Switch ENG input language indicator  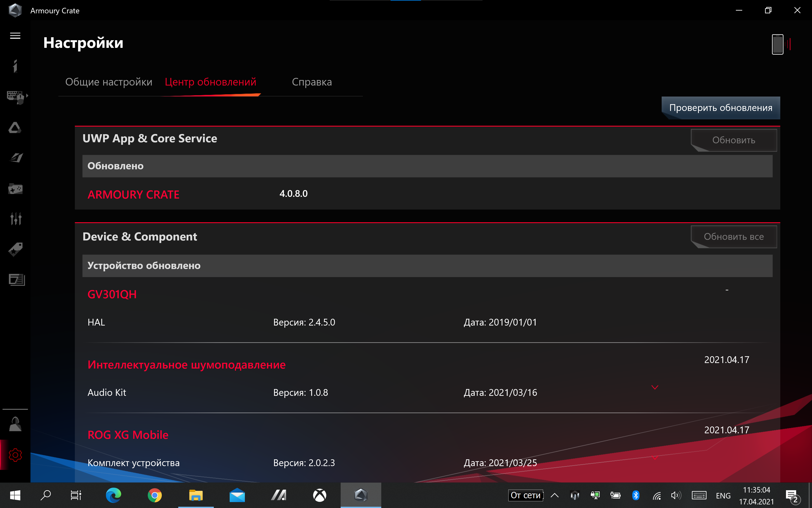coord(723,496)
